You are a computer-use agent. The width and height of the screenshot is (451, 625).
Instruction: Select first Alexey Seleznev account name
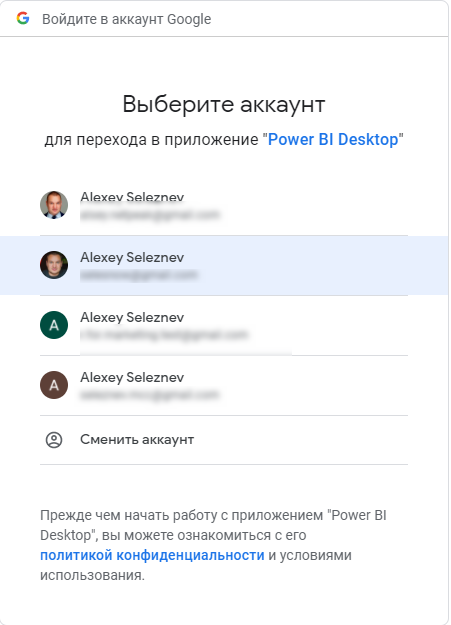point(132,197)
